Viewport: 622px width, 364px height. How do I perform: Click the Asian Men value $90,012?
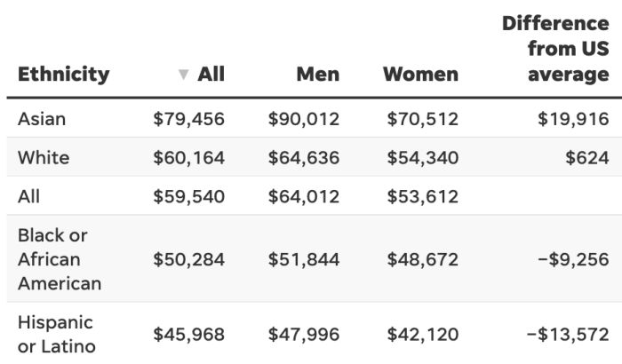coord(304,119)
